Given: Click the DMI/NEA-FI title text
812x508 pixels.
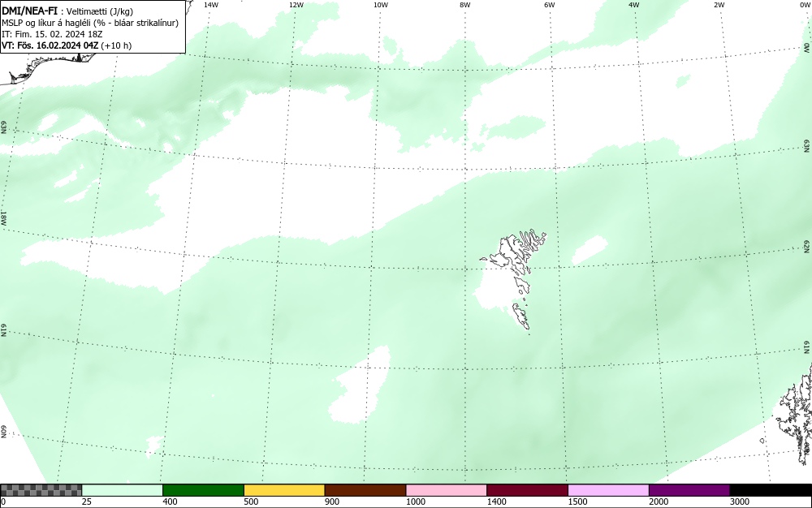Looking at the screenshot, I should (29, 11).
